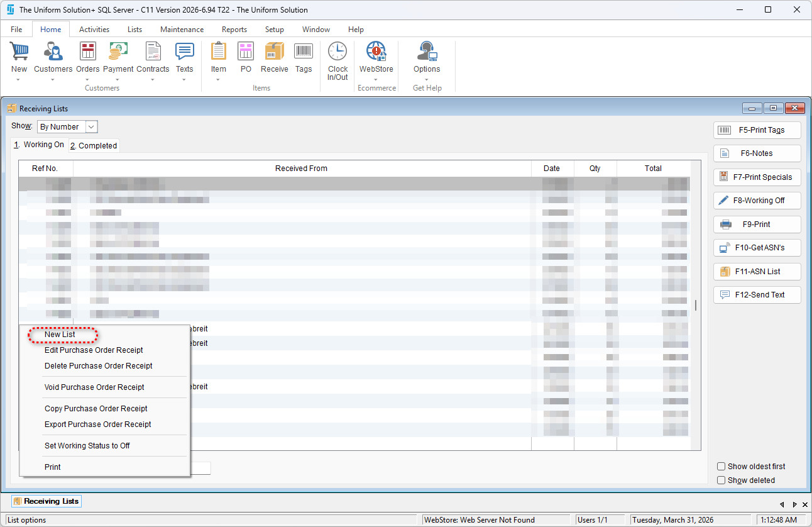This screenshot has height=527, width=812.
Task: Expand the arrow under New cart icon
Action: tap(19, 80)
